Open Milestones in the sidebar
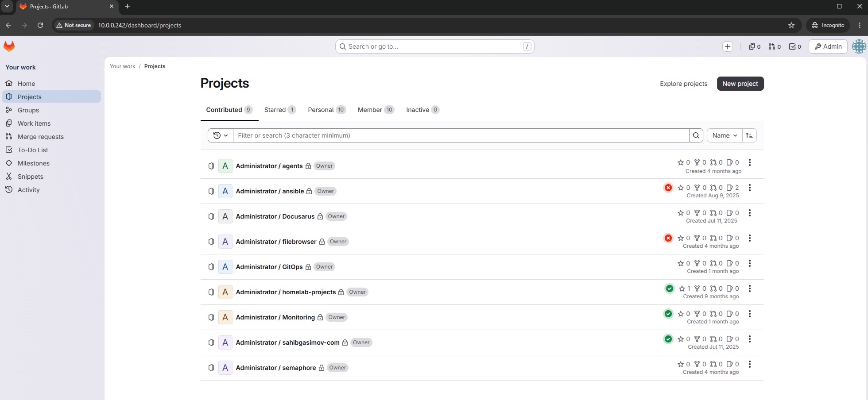 click(51, 163)
